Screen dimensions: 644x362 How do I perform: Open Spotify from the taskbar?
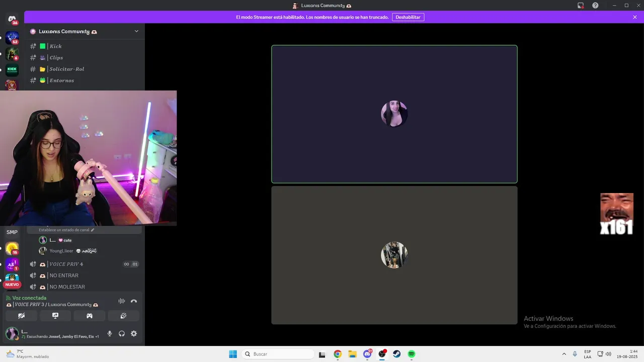click(412, 354)
